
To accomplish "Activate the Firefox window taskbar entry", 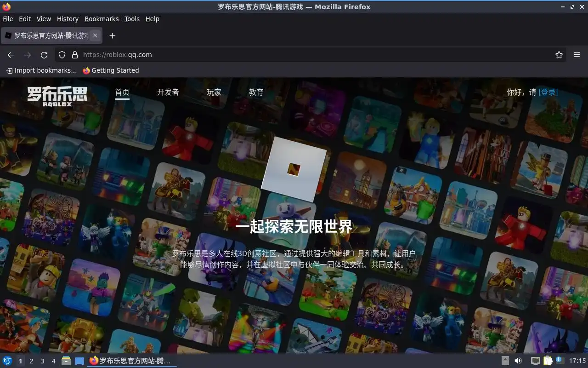I will click(131, 361).
